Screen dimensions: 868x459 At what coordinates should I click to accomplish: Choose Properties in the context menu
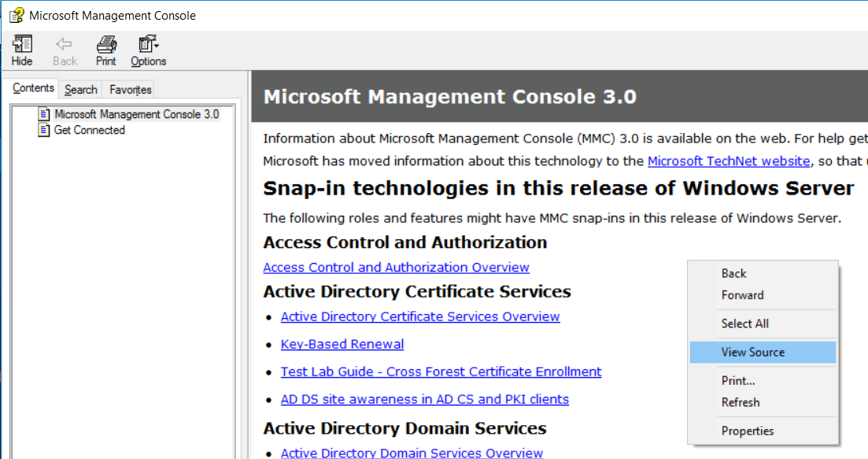point(763,431)
